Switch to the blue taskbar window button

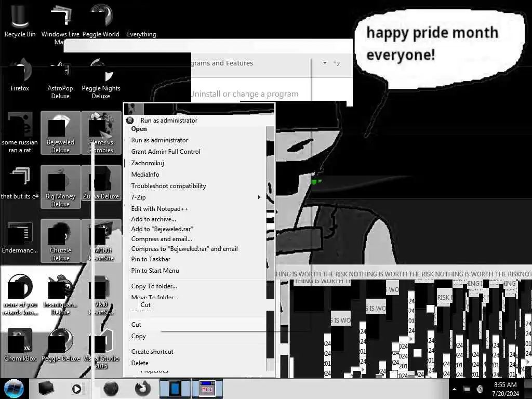(175, 389)
